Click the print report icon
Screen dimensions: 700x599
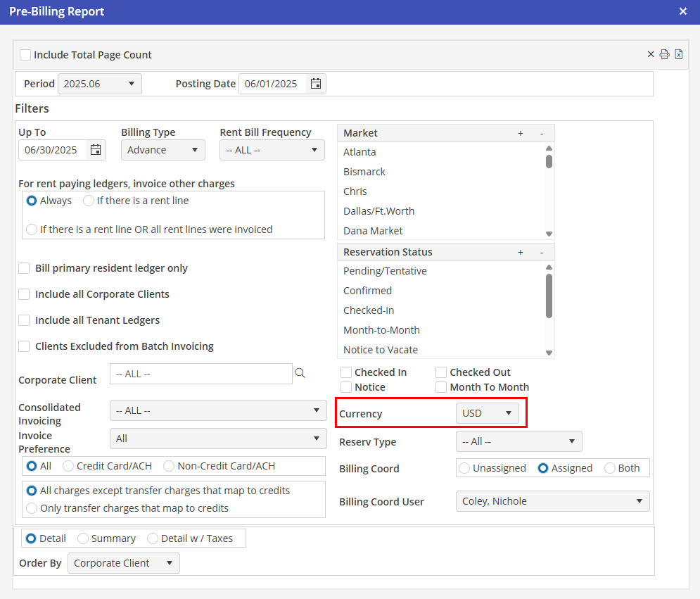tap(664, 55)
